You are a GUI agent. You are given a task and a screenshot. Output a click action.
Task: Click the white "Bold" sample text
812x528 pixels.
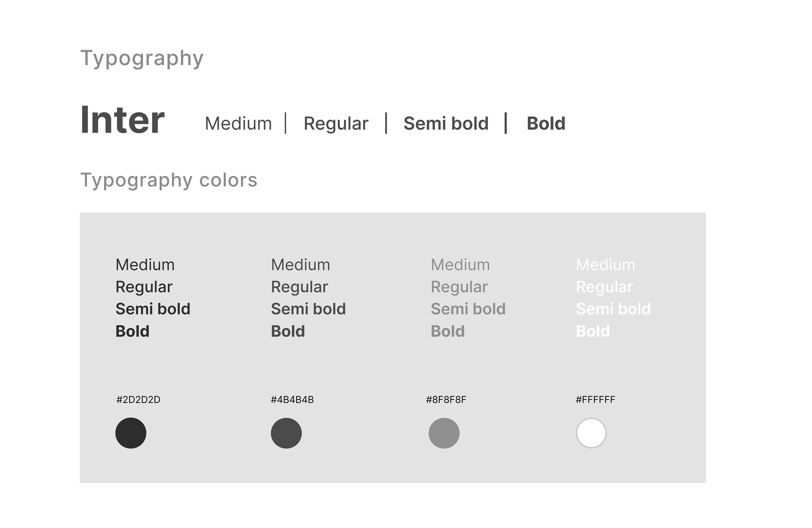coord(593,331)
